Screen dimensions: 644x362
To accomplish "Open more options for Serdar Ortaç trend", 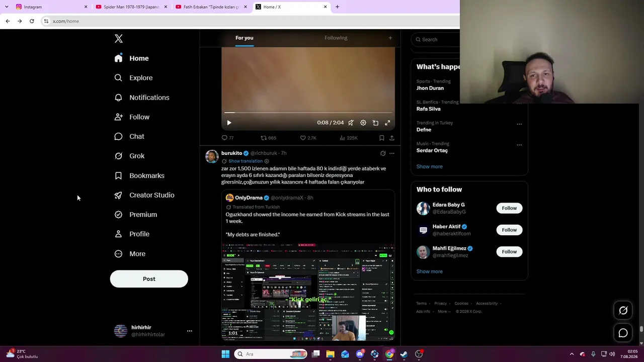I will pyautogui.click(x=519, y=145).
